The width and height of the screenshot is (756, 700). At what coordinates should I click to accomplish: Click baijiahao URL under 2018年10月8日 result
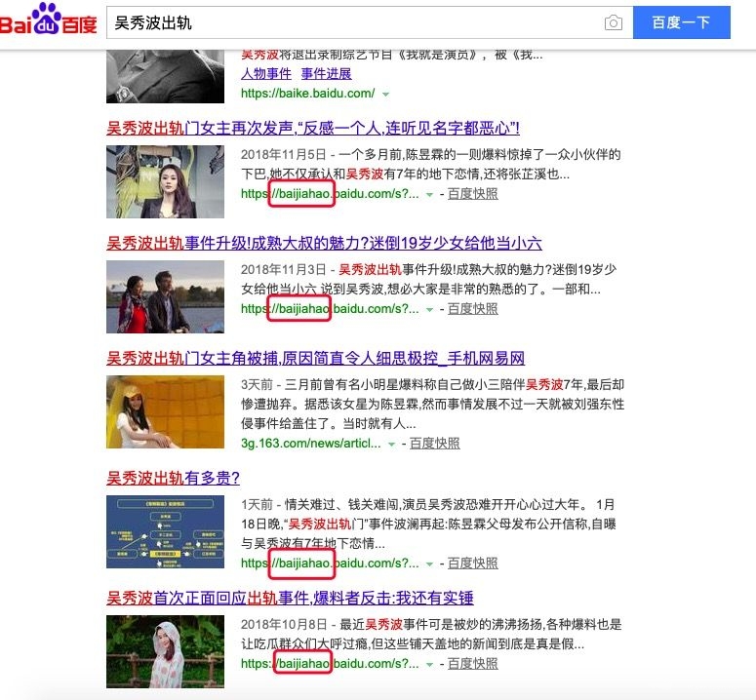[x=331, y=664]
